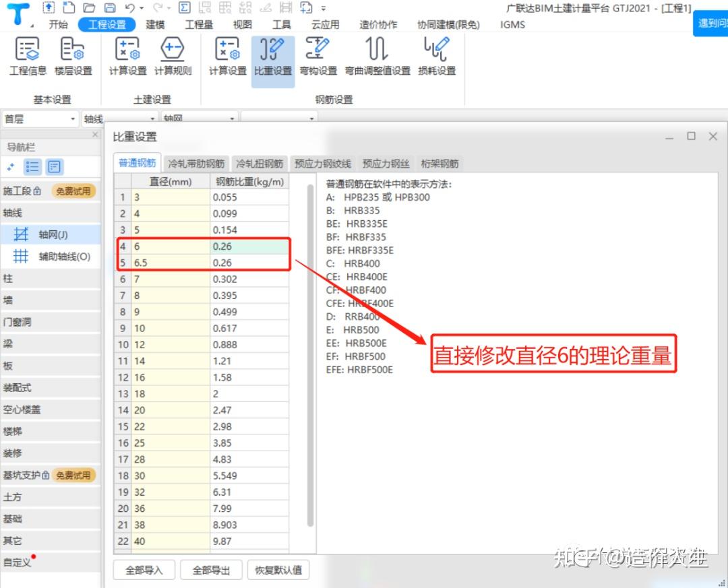The width and height of the screenshot is (728, 588).
Task: Open 楼层设置 floor settings icon
Action: 73,56
